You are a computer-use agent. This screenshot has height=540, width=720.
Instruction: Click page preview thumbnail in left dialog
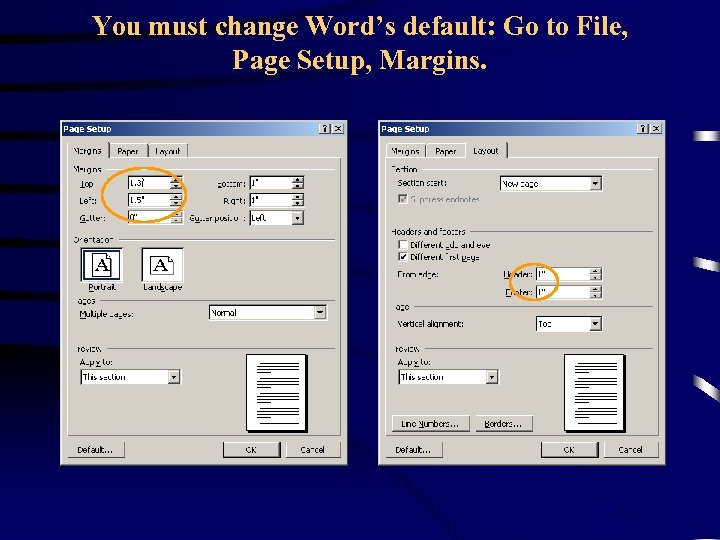point(277,393)
